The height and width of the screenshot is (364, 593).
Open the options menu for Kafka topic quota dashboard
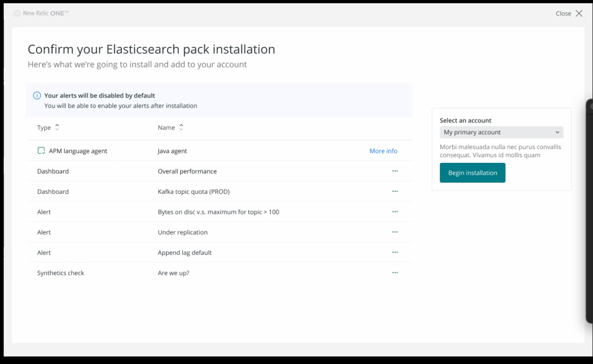pyautogui.click(x=395, y=191)
